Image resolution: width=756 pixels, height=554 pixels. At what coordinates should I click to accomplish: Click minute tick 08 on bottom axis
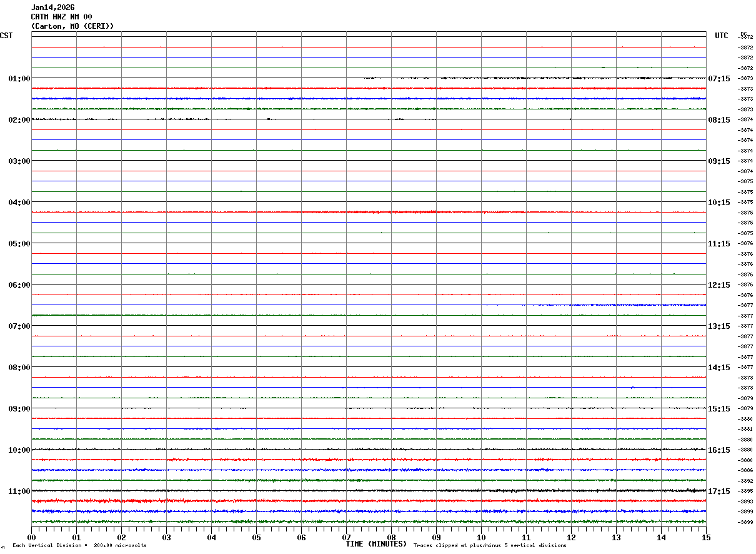[391, 537]
